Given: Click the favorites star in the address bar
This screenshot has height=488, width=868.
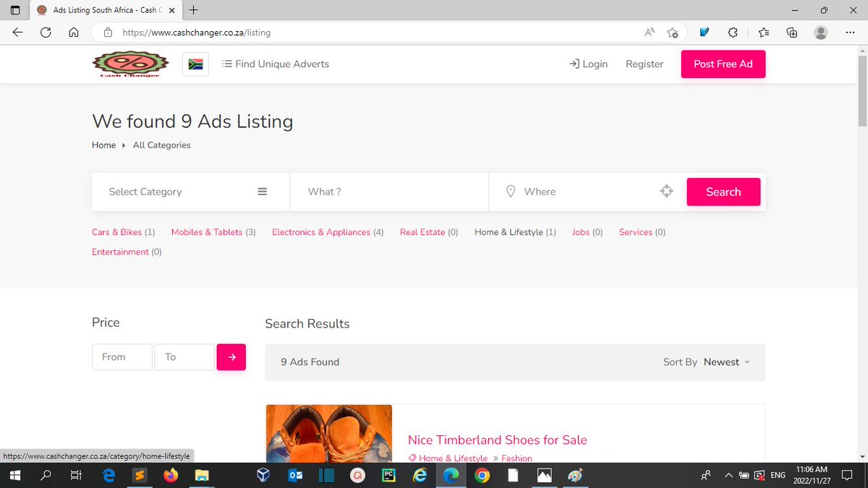Looking at the screenshot, I should click(x=672, y=33).
